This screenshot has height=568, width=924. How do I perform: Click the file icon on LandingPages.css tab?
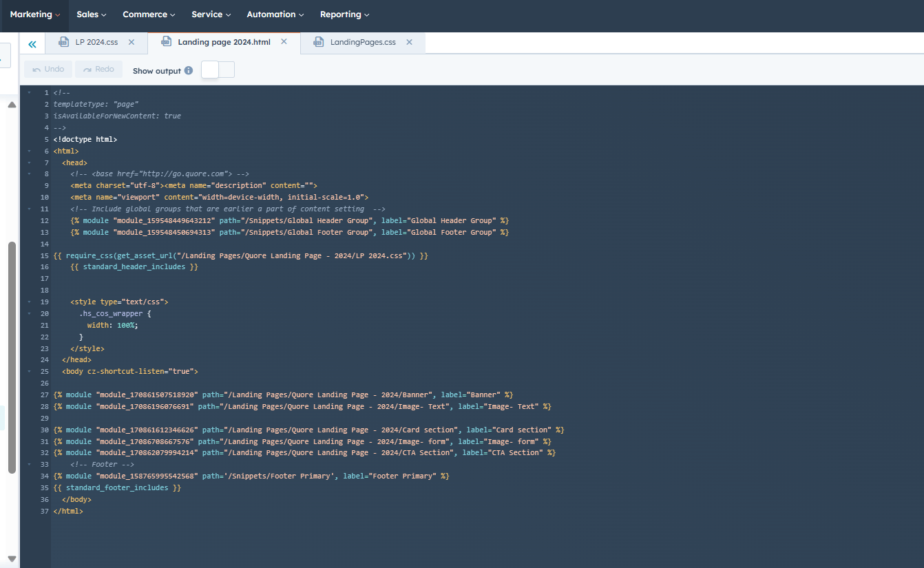tap(319, 42)
